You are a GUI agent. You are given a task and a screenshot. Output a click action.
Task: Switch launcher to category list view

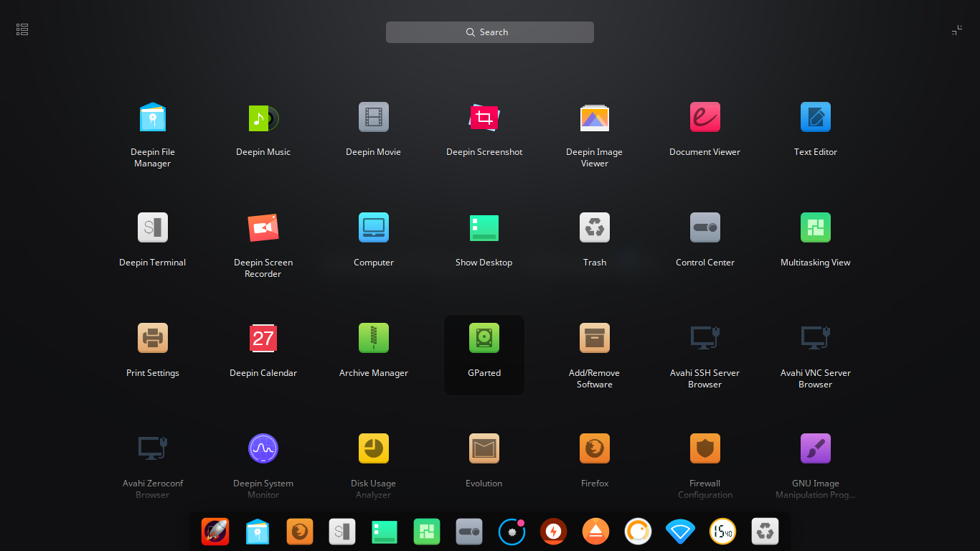tap(22, 29)
